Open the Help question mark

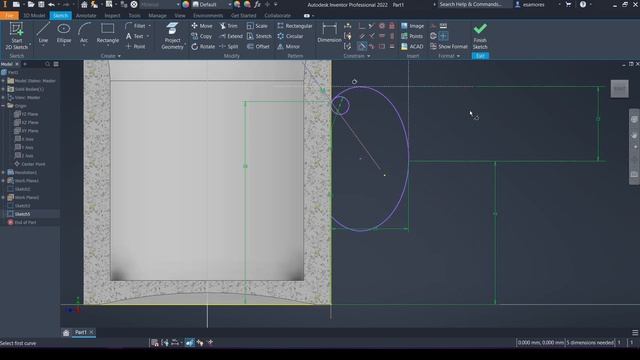[x=583, y=4]
